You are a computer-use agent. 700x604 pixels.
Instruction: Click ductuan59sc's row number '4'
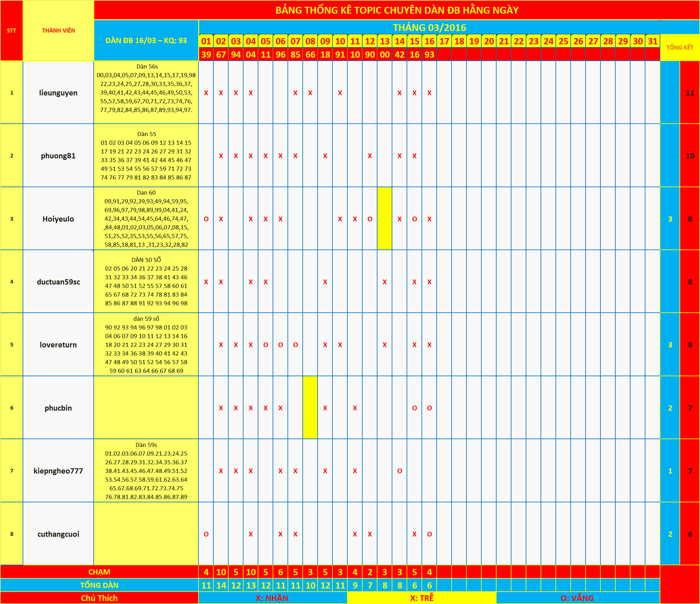click(11, 282)
